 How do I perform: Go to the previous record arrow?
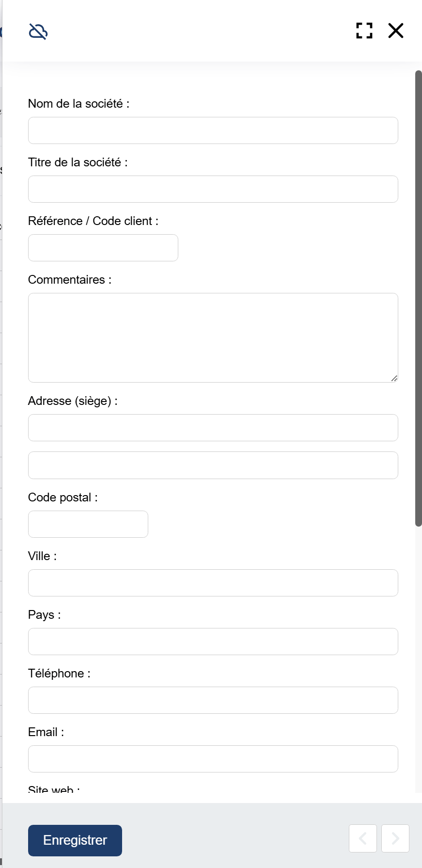click(362, 838)
